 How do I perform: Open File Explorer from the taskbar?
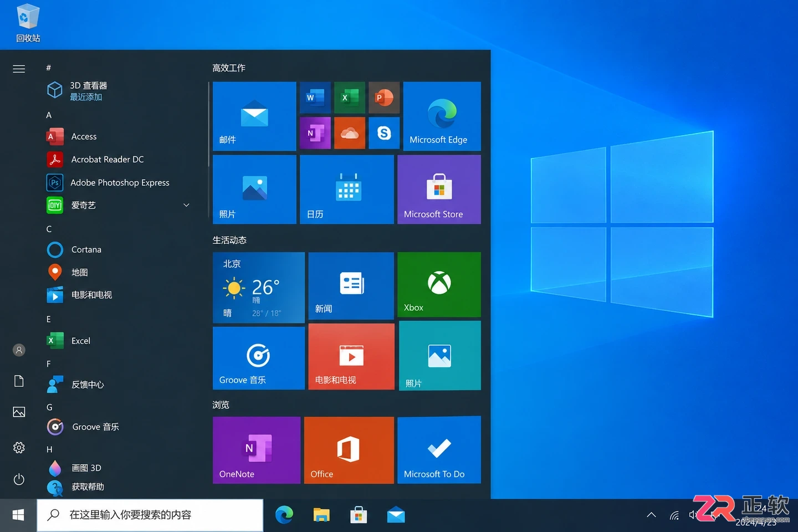[321, 515]
